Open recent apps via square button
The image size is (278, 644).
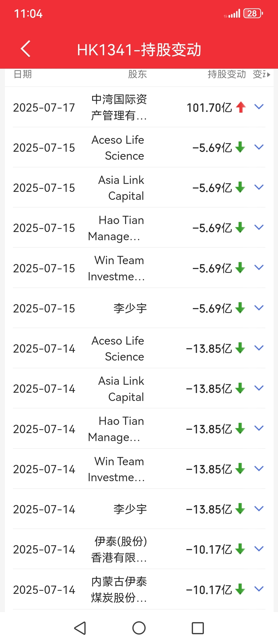coord(198,628)
